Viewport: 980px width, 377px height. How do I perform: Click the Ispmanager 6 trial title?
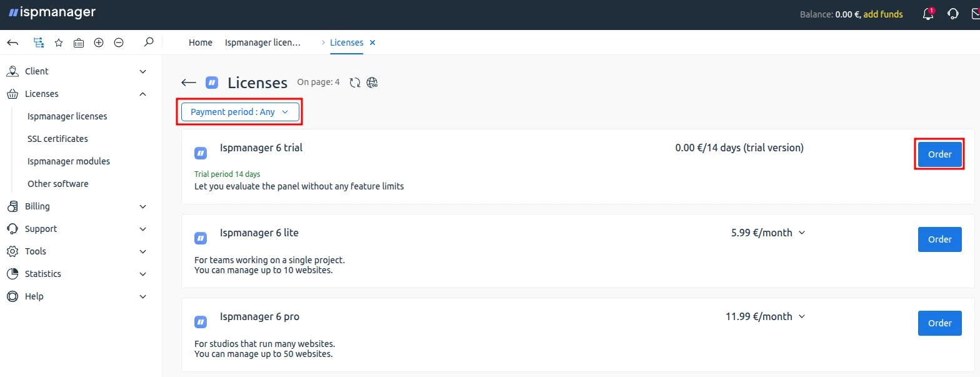click(261, 148)
